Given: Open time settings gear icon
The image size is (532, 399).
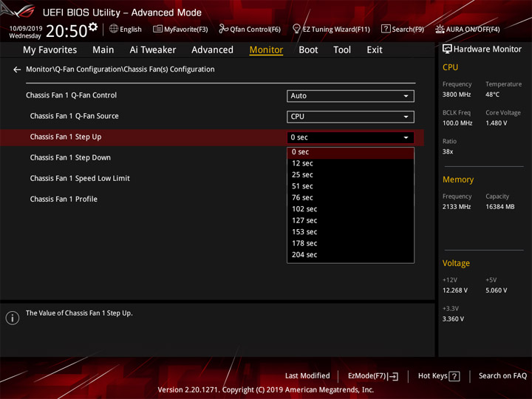Looking at the screenshot, I should coord(93,27).
